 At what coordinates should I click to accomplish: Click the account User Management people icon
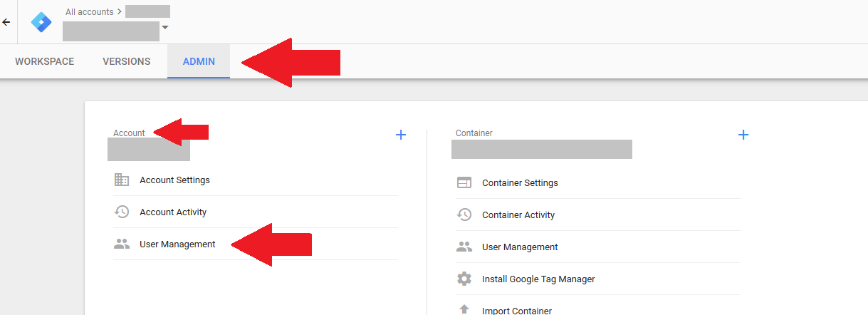point(122,244)
